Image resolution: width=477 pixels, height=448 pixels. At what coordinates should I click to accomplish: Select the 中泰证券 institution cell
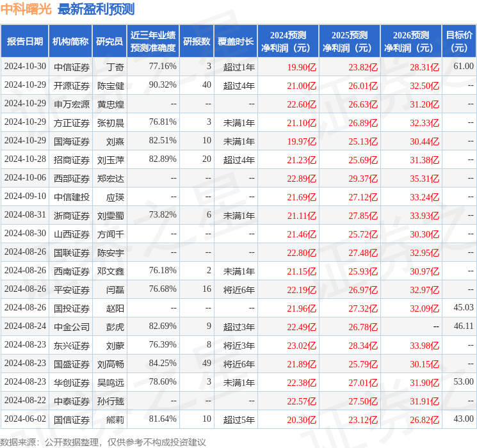tap(72, 401)
